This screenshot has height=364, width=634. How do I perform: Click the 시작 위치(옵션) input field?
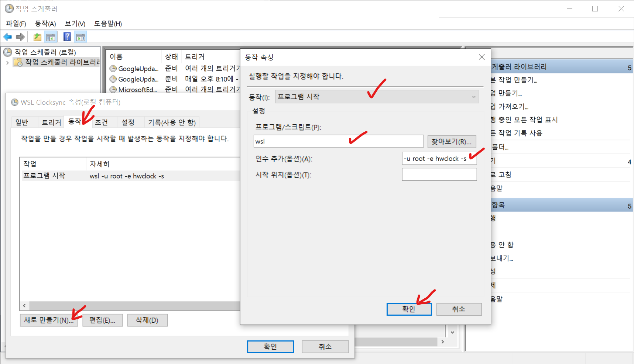(439, 174)
